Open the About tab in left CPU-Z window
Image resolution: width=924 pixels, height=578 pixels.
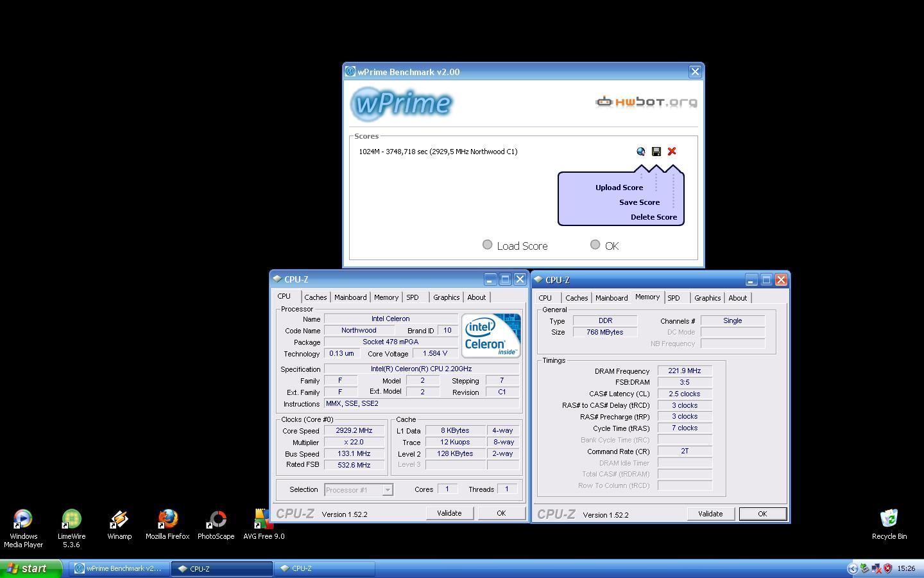pyautogui.click(x=476, y=297)
